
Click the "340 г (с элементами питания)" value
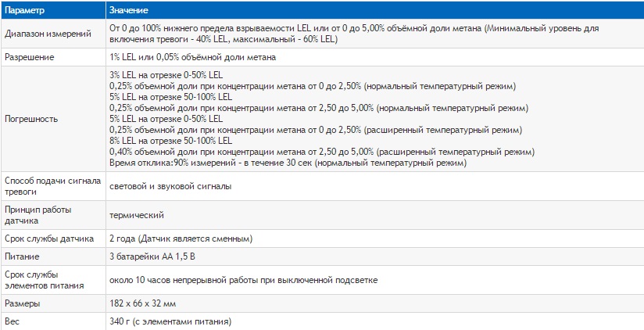pyautogui.click(x=170, y=321)
